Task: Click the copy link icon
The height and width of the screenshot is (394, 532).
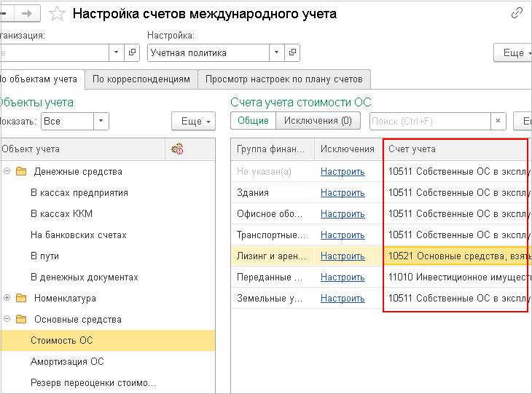Action: coord(517,13)
